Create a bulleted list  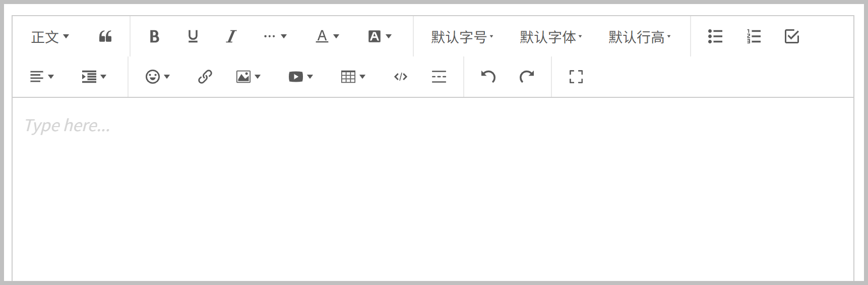pyautogui.click(x=715, y=36)
